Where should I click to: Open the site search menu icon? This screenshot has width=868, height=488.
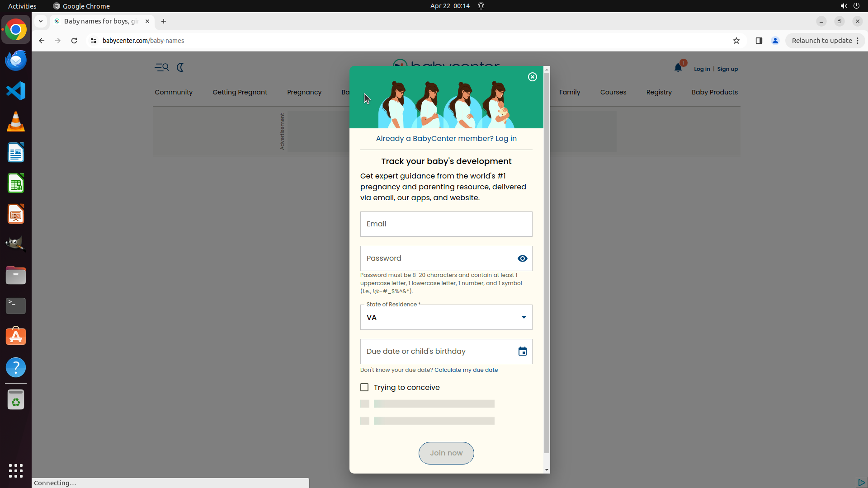161,67
